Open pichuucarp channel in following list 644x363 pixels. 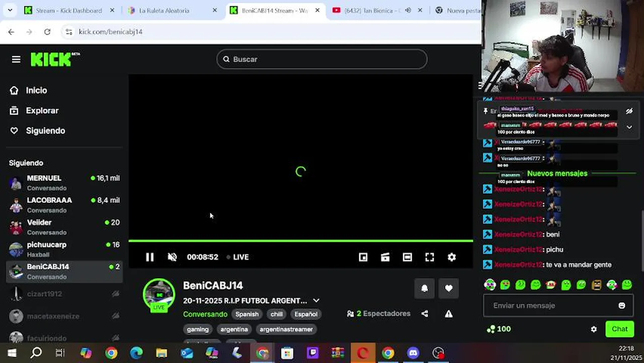click(x=65, y=250)
